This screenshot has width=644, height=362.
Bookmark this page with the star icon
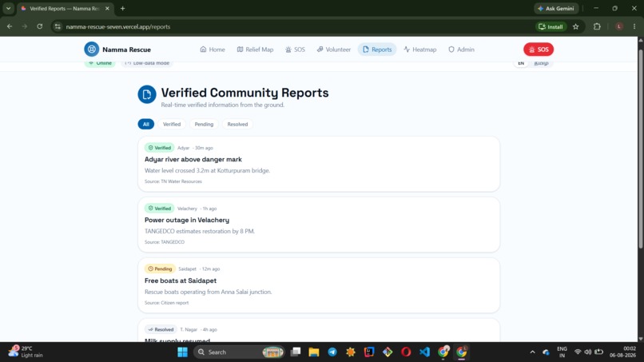point(576,26)
